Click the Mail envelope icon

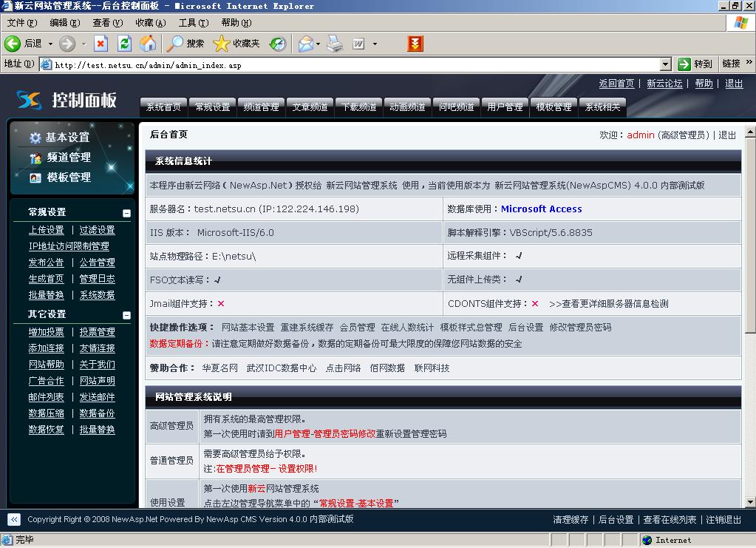[x=306, y=44]
